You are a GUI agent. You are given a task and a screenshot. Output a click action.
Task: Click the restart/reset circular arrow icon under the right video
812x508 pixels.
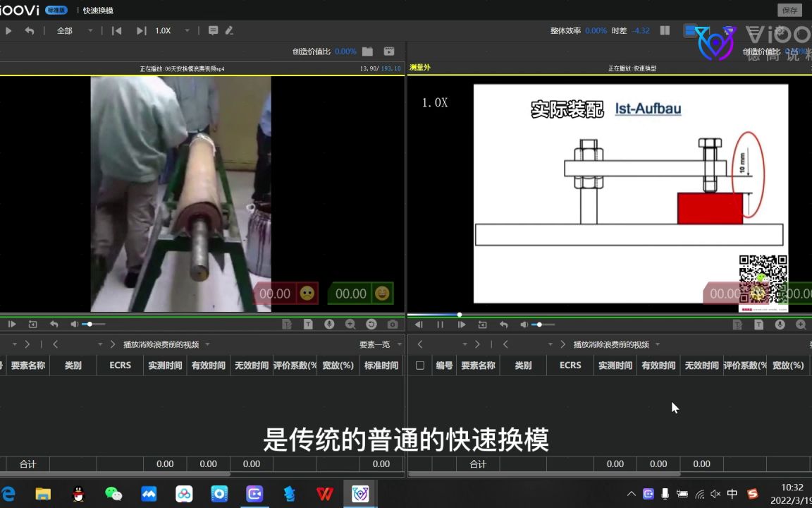(x=503, y=324)
